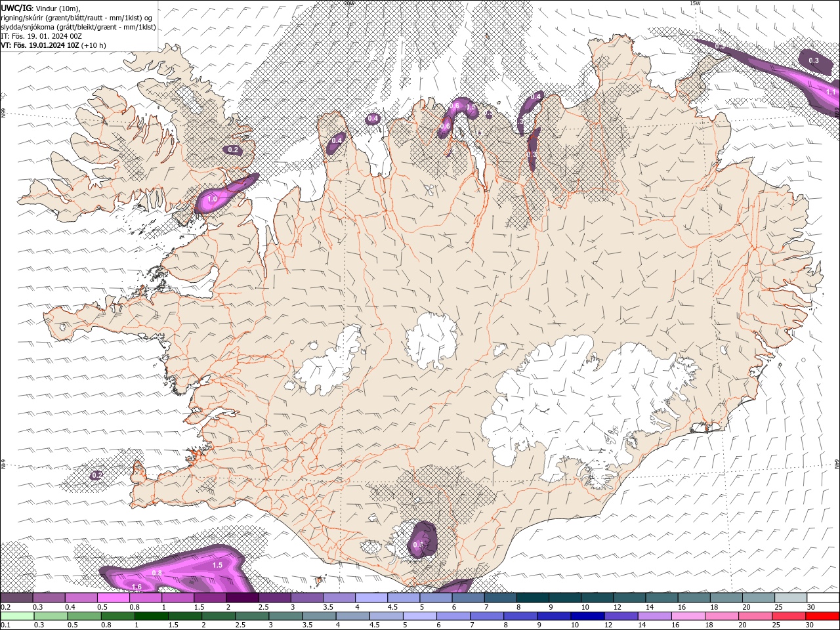Click the 'VT: Fös. 19.01.2024 10Z (+10 h)' line
Image resolution: width=840 pixels, height=630 pixels.
pyautogui.click(x=53, y=45)
